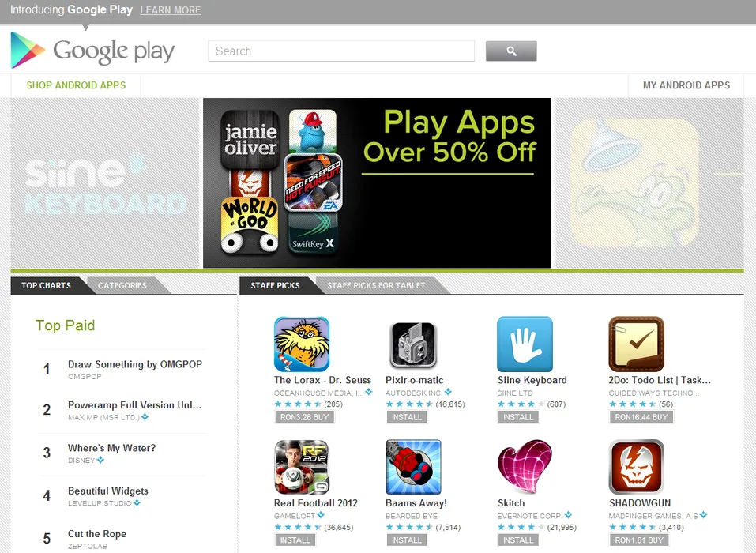Open The Lorax app icon
Screen dimensions: 756x553
coord(302,344)
